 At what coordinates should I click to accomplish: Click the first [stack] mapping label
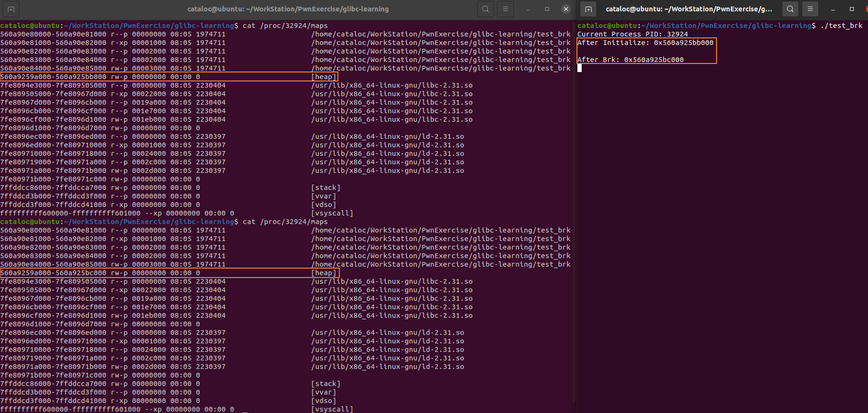[326, 188]
